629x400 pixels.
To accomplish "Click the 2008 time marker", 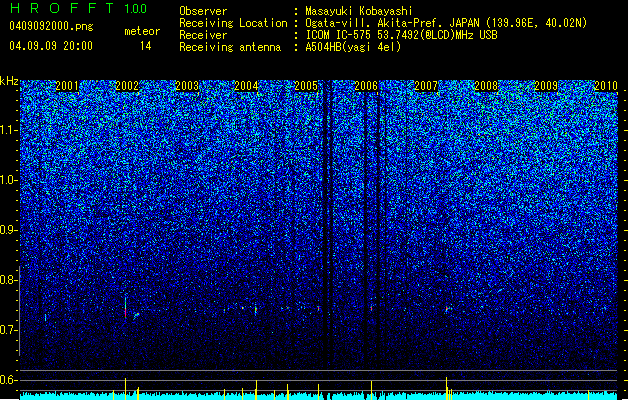I will (486, 86).
